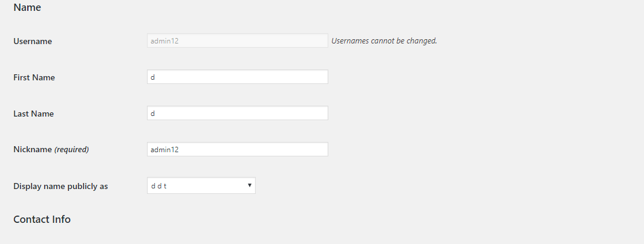Click the arrow on the display name dropdown

tap(249, 185)
